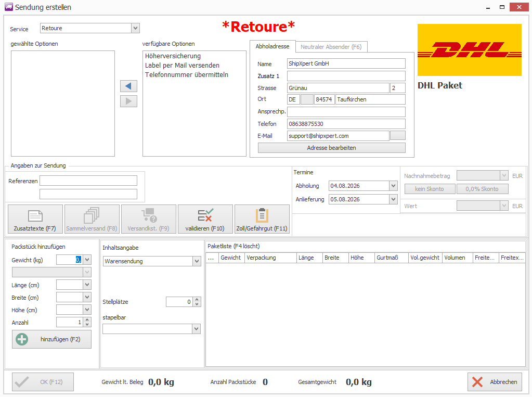Screen dimensions: 532x397
Task: Click the postal code field 84574
Action: tap(324, 99)
